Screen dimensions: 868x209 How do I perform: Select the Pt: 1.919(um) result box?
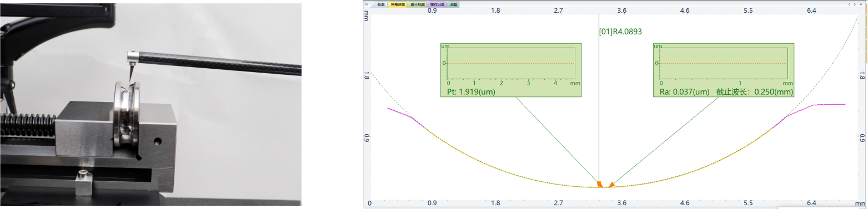pos(510,70)
